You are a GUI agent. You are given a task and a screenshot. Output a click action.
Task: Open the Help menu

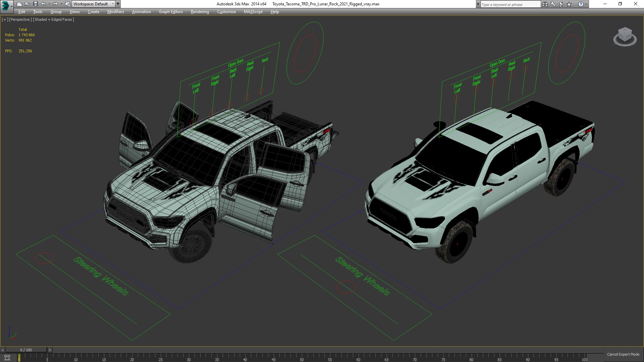(x=275, y=12)
